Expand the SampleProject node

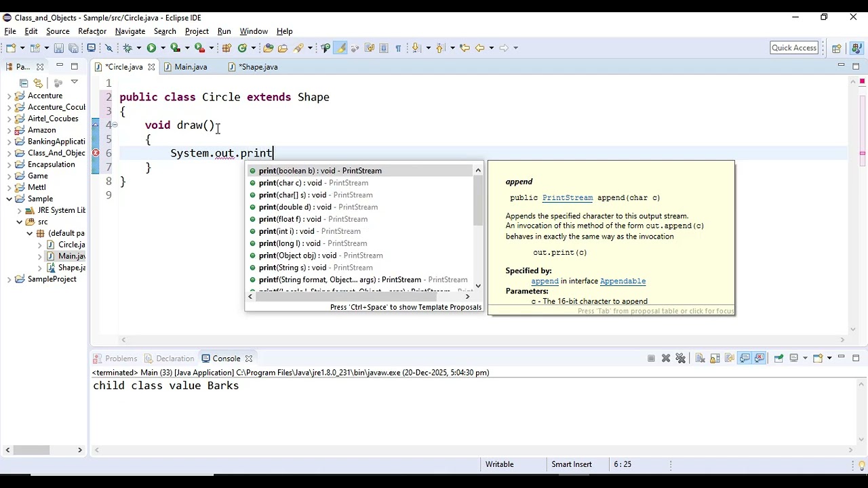tap(9, 279)
